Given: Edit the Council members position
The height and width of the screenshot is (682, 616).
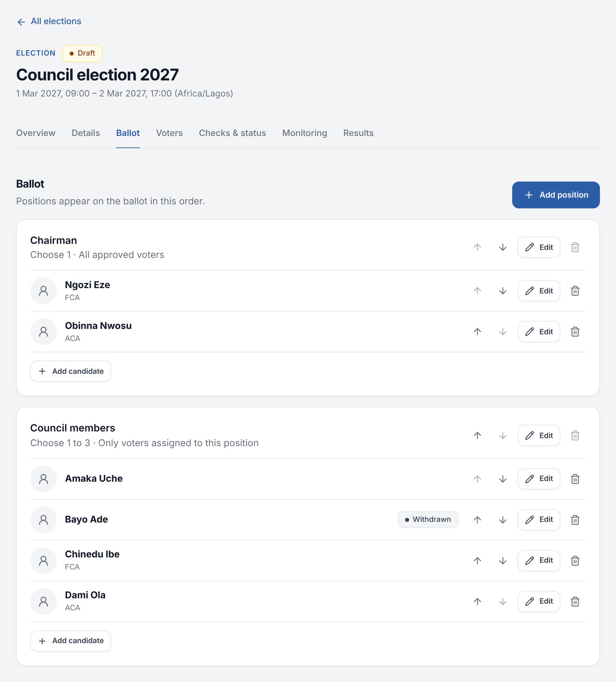Looking at the screenshot, I should [539, 435].
